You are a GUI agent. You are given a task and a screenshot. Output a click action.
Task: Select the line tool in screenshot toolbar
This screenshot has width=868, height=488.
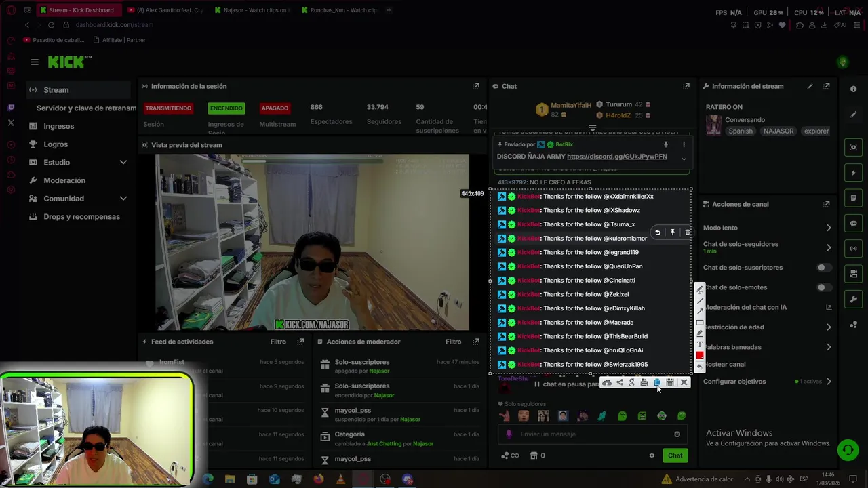click(x=700, y=300)
